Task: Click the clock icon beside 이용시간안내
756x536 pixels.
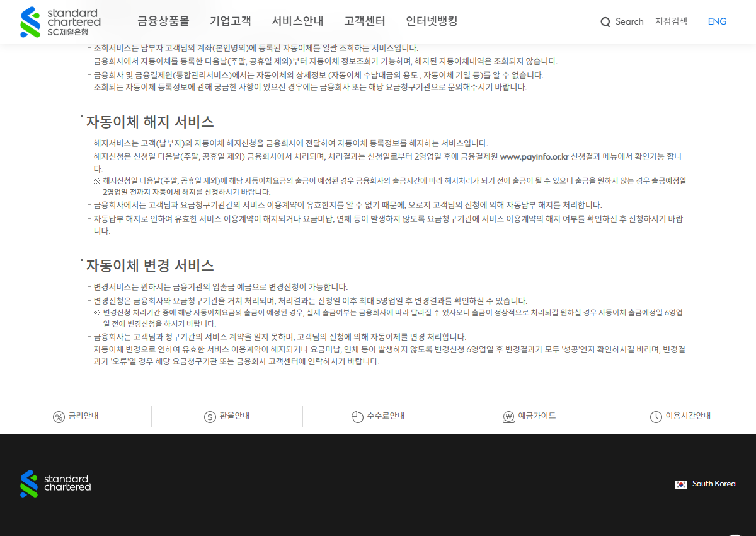Action: (x=656, y=417)
